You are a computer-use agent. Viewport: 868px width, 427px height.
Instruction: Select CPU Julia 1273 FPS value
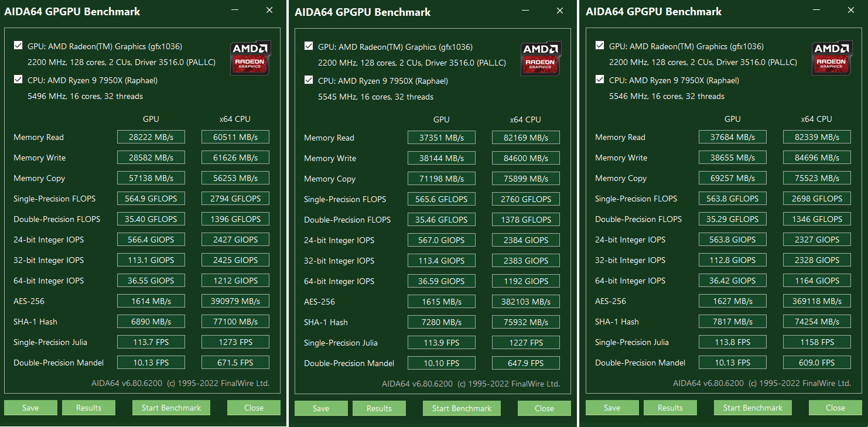[x=235, y=342]
